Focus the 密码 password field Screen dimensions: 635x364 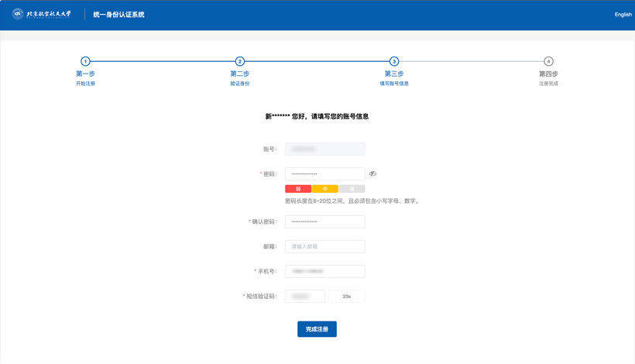324,174
